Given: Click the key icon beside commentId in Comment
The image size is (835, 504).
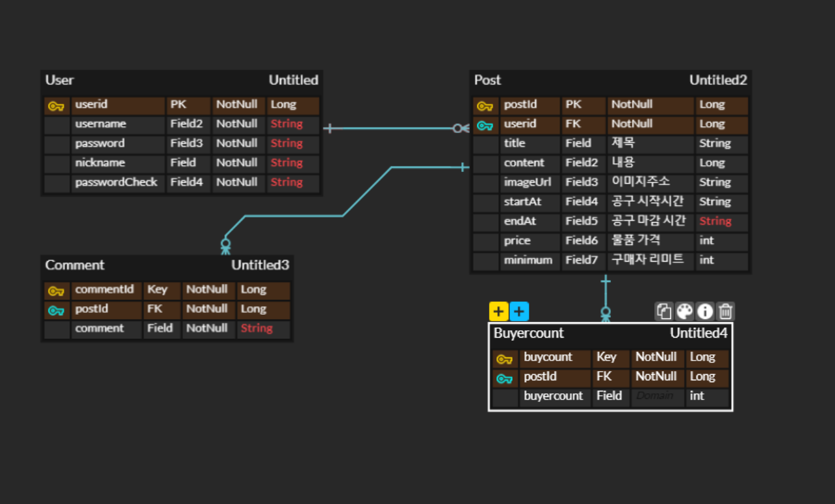Looking at the screenshot, I should click(x=56, y=291).
